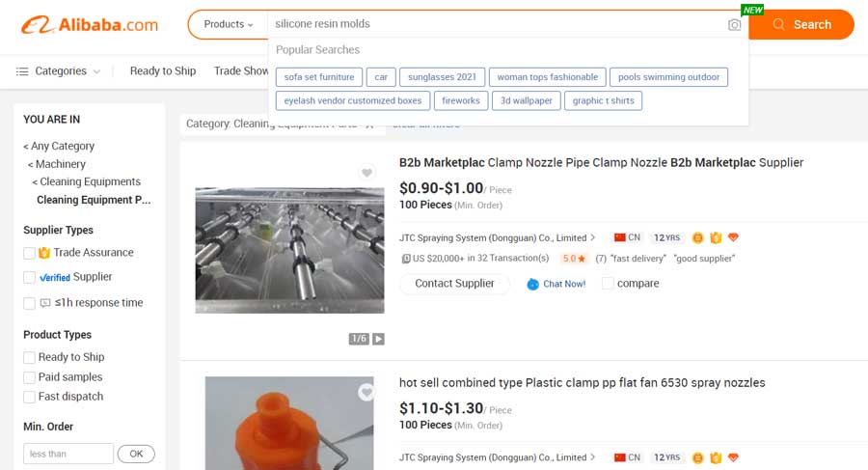
Task: Click the CN flag on the first listing
Action: 620,237
